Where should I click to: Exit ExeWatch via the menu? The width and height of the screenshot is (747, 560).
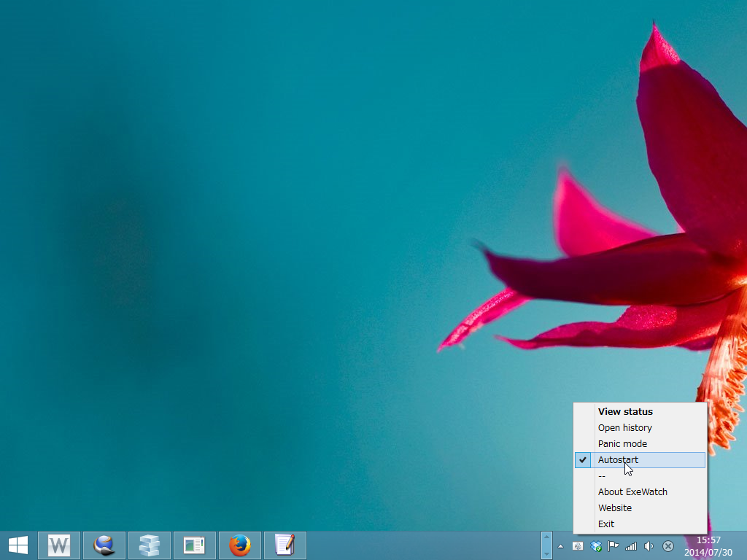pyautogui.click(x=640, y=524)
